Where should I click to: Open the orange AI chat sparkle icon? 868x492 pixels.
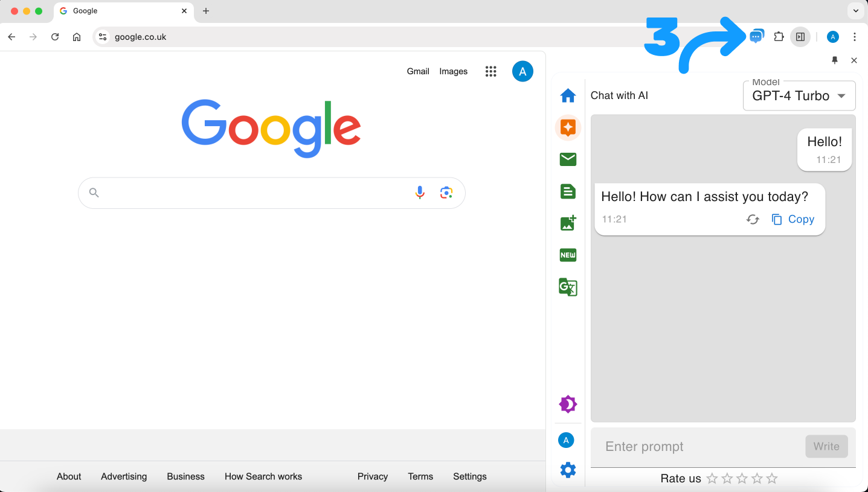click(568, 127)
